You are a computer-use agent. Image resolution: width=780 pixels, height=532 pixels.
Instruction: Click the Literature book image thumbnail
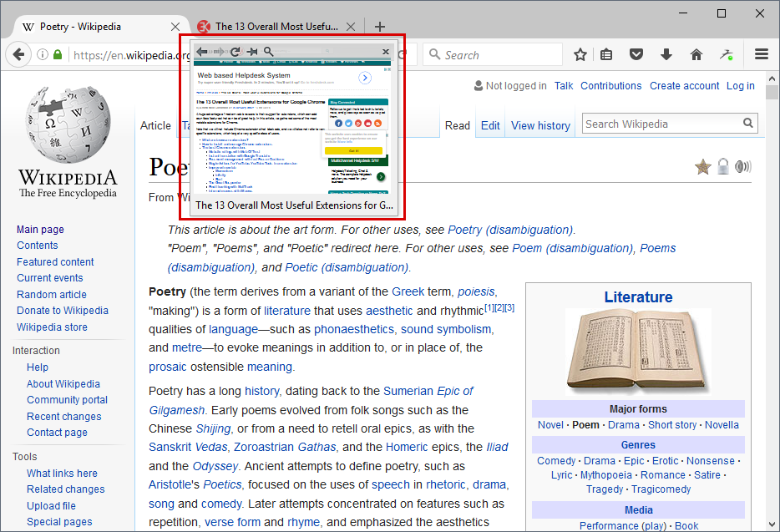[x=638, y=352]
